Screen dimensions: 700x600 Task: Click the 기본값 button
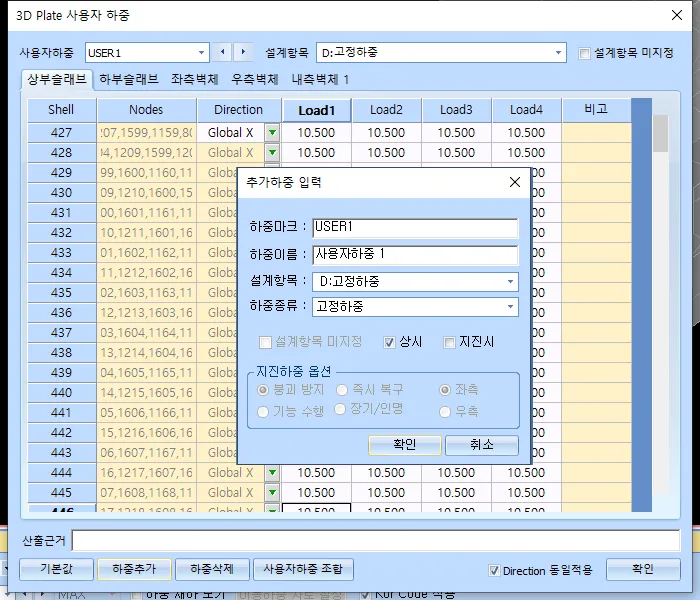tap(56, 569)
